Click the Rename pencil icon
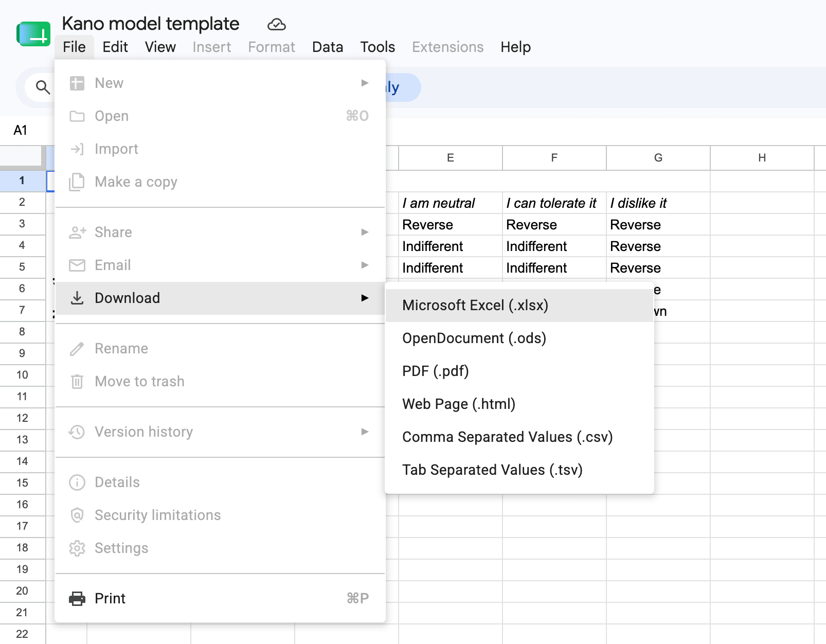 [x=77, y=349]
